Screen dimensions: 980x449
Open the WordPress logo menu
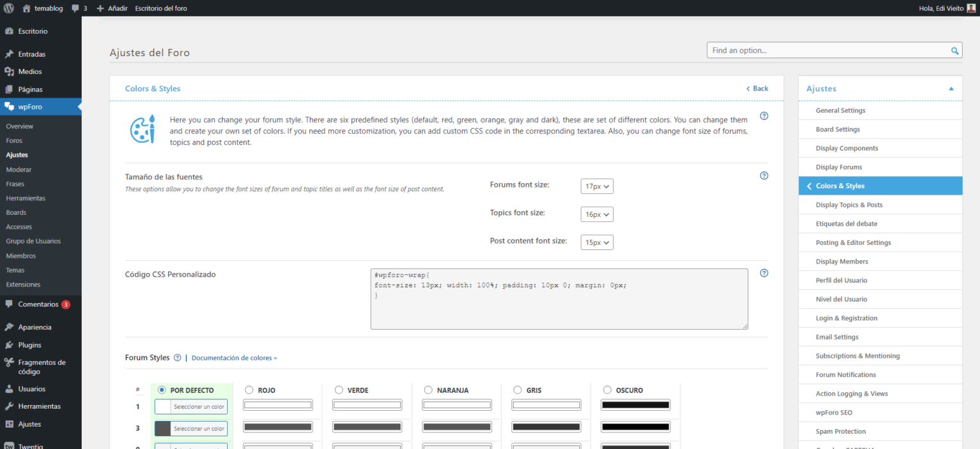click(x=9, y=8)
